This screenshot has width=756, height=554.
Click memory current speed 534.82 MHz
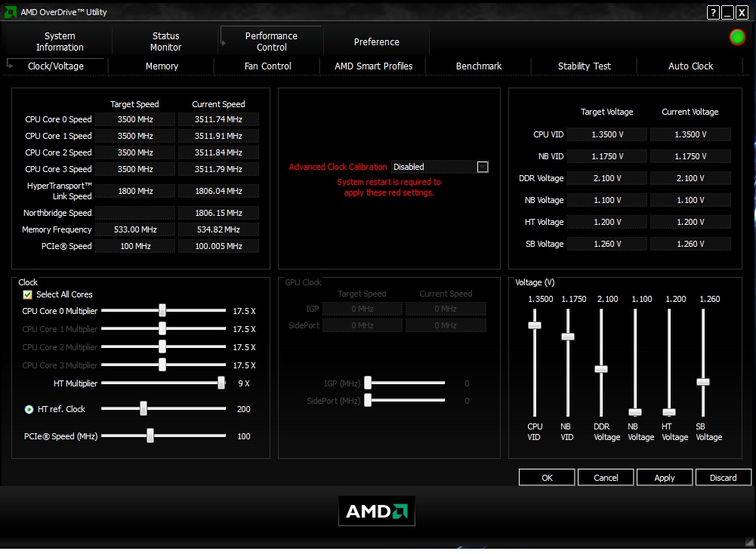click(218, 229)
